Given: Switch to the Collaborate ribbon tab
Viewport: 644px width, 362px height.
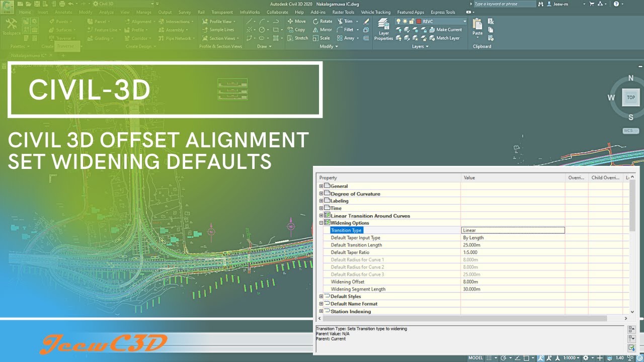Looking at the screenshot, I should pos(277,12).
